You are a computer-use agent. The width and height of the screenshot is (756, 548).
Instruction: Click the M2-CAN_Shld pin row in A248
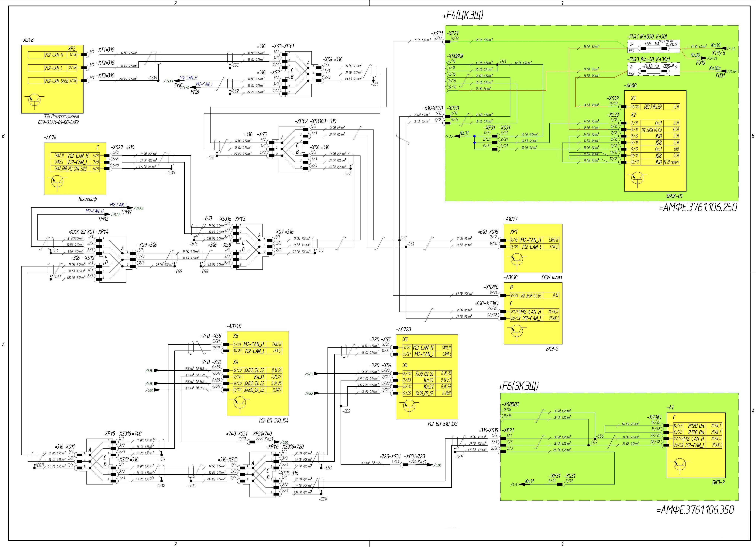(x=52, y=81)
